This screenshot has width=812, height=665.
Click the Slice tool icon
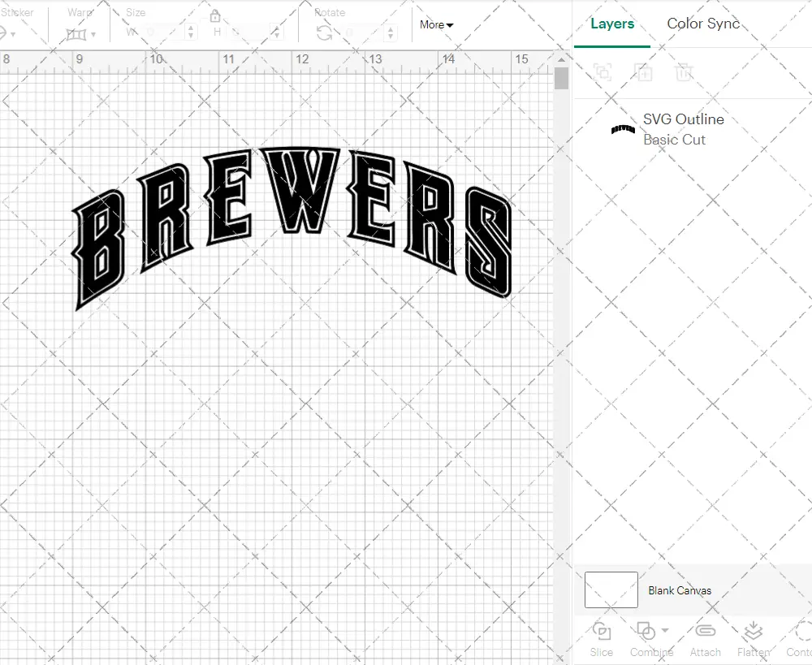[601, 632]
